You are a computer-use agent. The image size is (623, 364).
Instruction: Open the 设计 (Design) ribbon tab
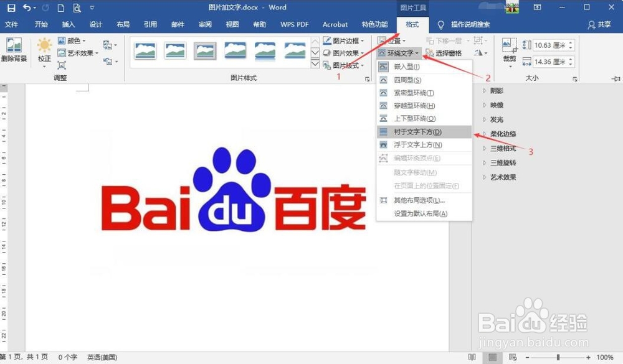96,24
